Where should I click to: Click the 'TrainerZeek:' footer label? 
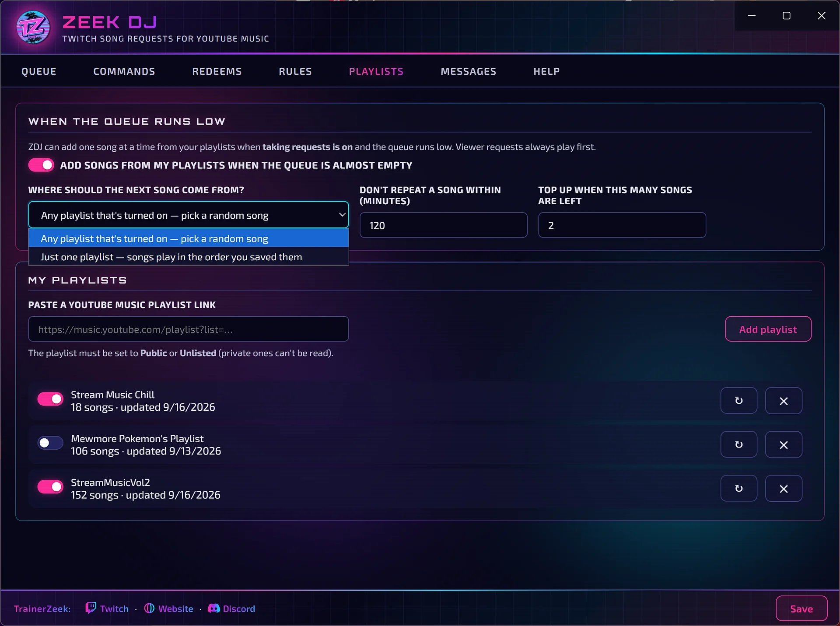coord(42,609)
